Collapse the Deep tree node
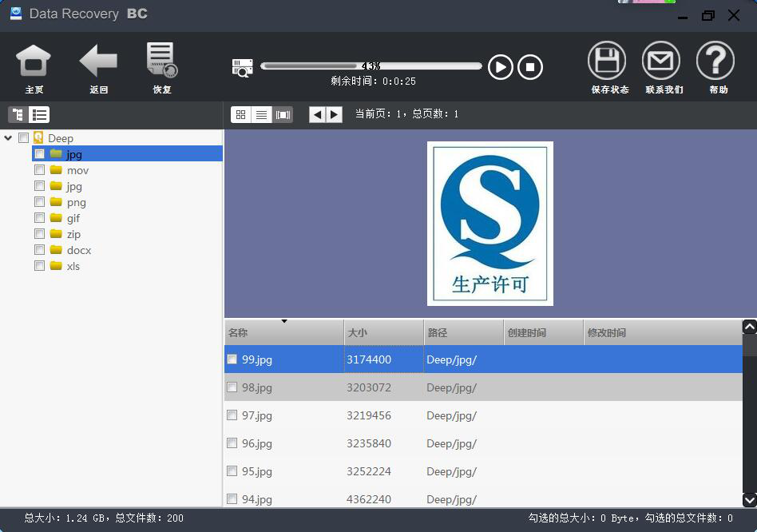Screen dimensions: 757x532 [x=8, y=138]
